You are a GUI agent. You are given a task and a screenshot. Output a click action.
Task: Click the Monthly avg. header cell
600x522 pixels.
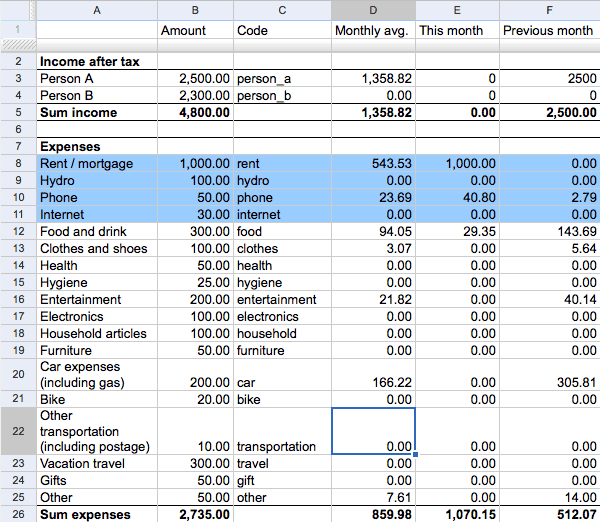click(373, 30)
